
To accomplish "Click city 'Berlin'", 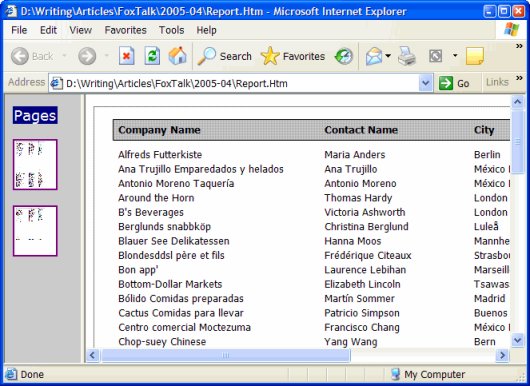I will pos(487,155).
